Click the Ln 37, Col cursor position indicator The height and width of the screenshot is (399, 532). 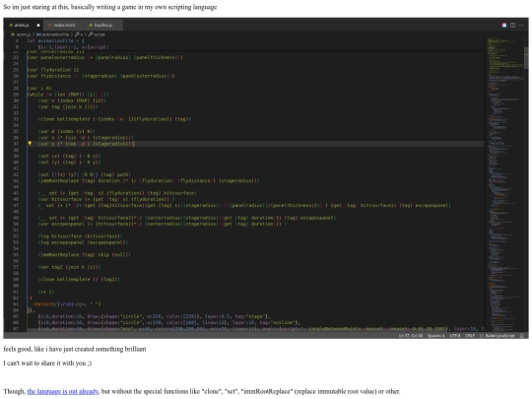(411, 336)
